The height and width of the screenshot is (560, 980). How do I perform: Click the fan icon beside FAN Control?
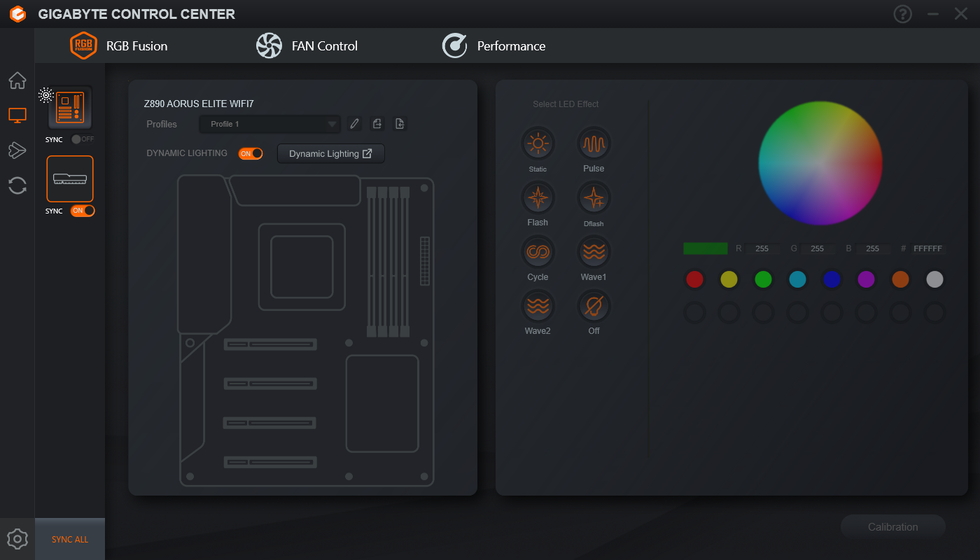click(269, 46)
